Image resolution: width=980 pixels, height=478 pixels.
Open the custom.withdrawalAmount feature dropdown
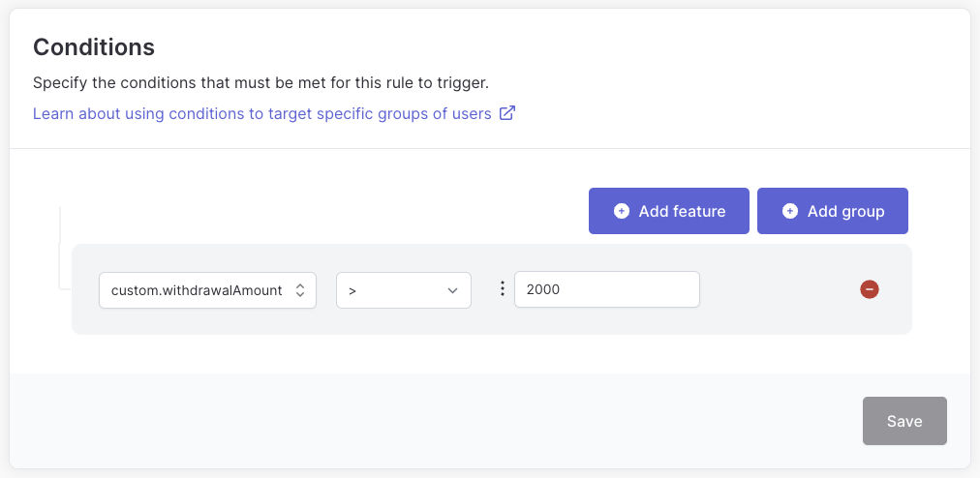point(207,290)
